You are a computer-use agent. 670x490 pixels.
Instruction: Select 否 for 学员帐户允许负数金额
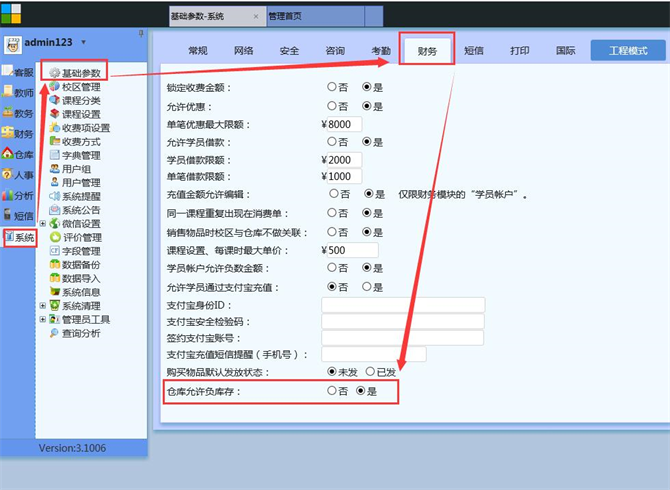[332, 267]
